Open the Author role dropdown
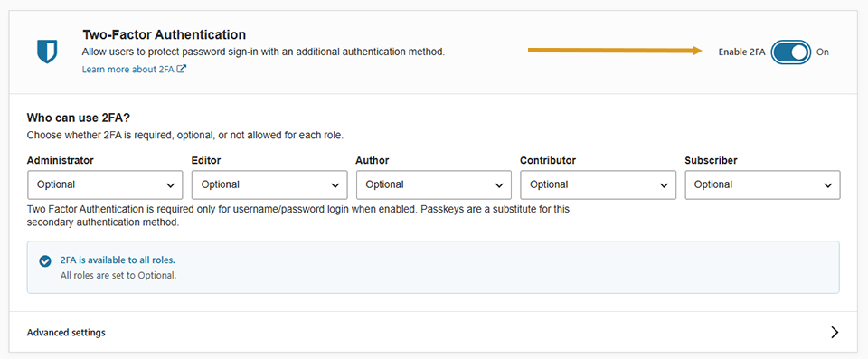Image resolution: width=868 pixels, height=359 pixels. 434,184
